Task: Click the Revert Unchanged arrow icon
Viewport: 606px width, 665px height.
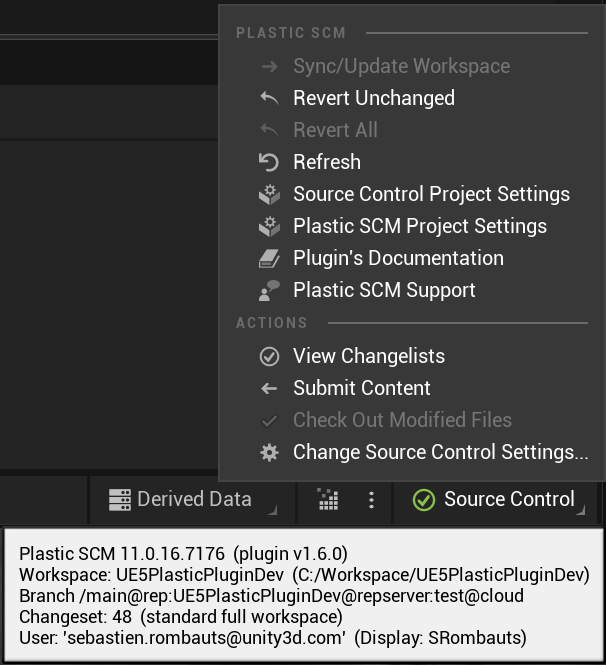Action: click(268, 98)
